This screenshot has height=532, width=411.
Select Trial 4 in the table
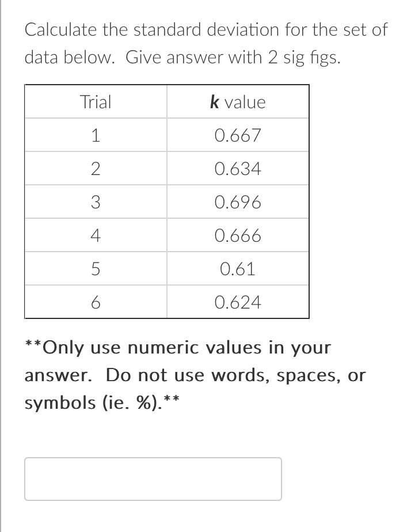point(96,235)
